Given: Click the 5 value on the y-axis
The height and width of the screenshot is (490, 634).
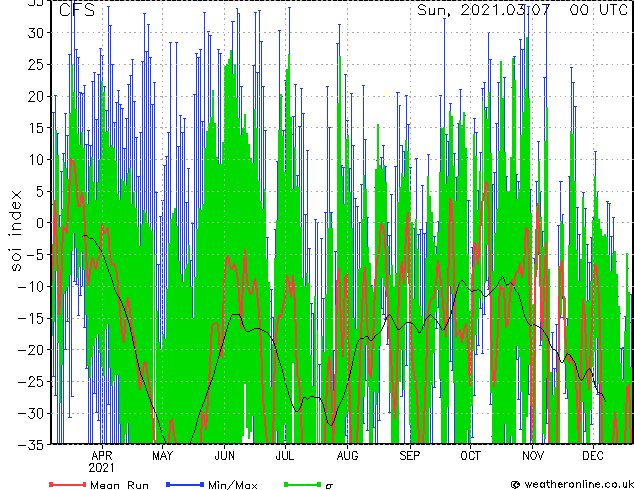Looking at the screenshot, I should (x=41, y=191).
